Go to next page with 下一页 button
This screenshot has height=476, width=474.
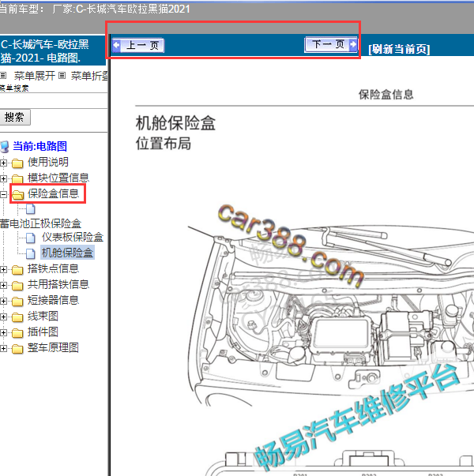(x=331, y=45)
